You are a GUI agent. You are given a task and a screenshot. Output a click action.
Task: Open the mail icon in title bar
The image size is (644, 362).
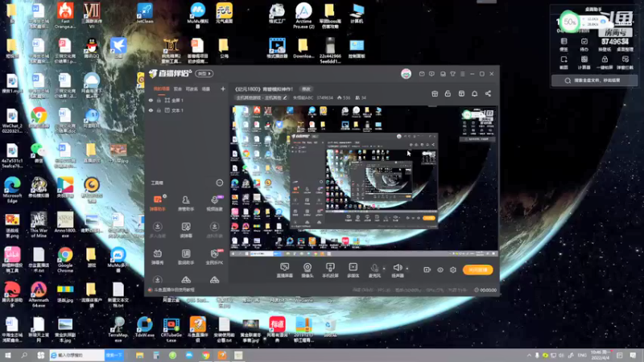click(x=422, y=74)
